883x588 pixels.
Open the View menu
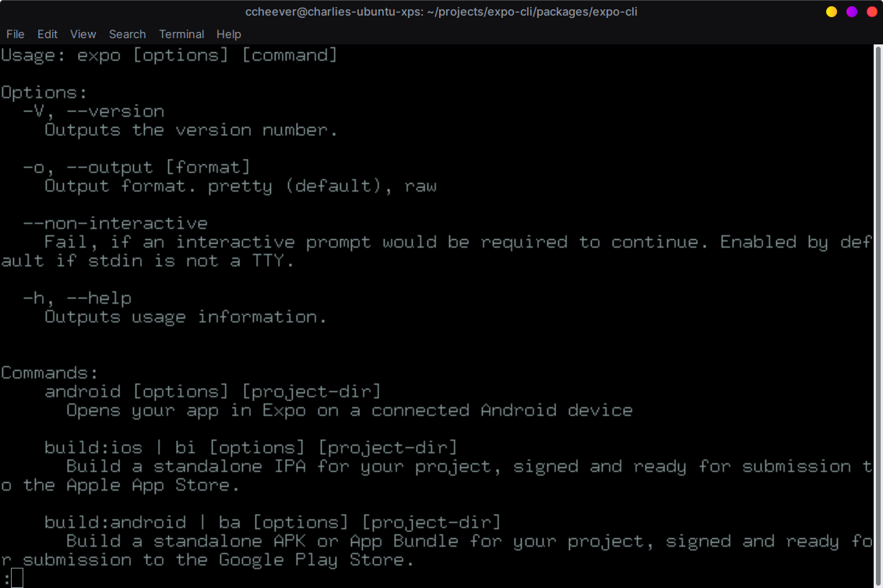[x=83, y=34]
